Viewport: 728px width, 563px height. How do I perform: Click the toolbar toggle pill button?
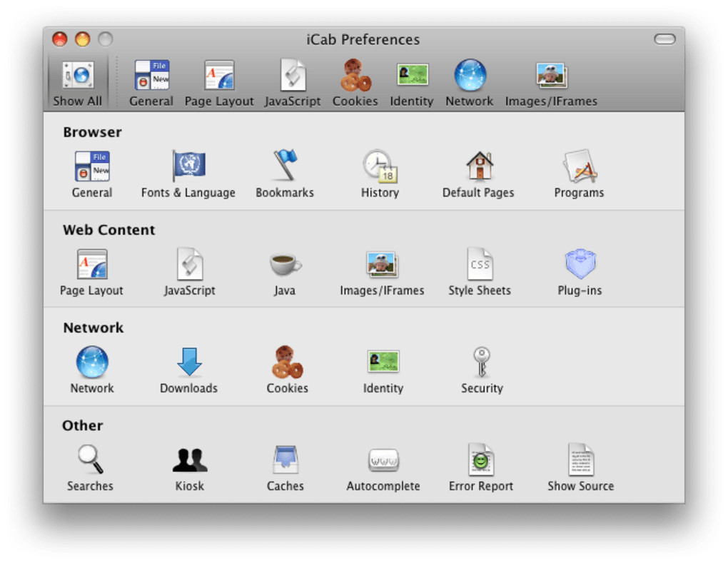tap(665, 39)
